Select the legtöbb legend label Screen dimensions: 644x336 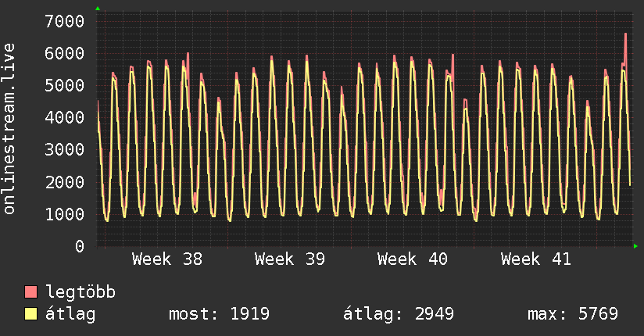pyautogui.click(x=80, y=292)
